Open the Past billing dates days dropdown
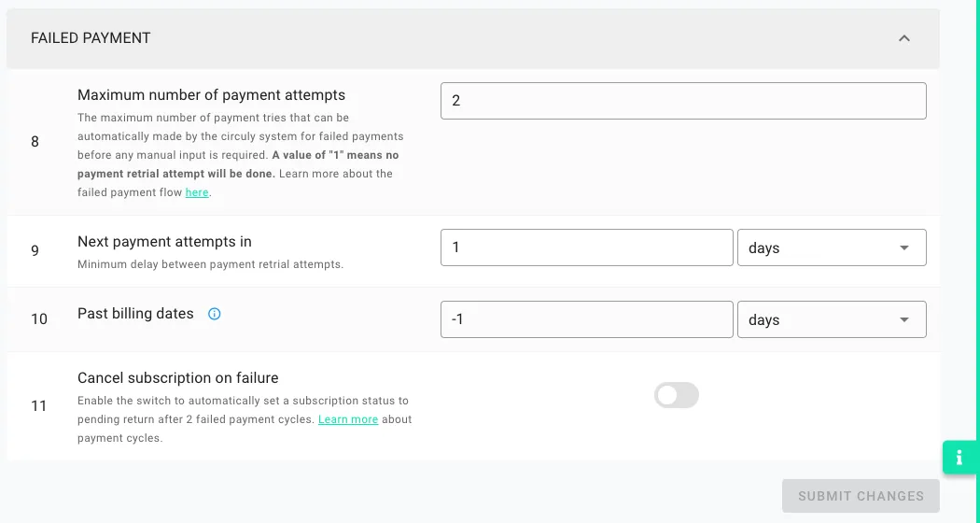The image size is (980, 523). click(832, 319)
